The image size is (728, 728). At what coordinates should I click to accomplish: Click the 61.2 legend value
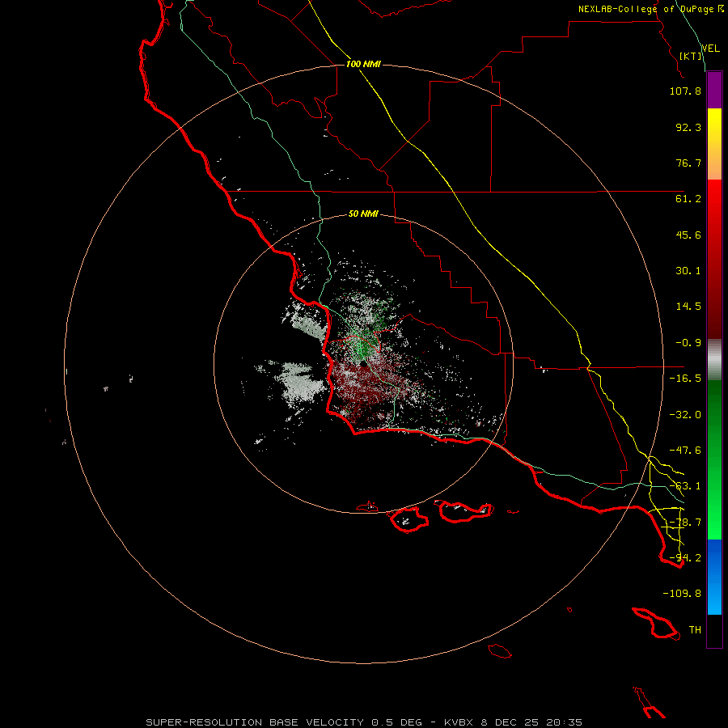(688, 199)
